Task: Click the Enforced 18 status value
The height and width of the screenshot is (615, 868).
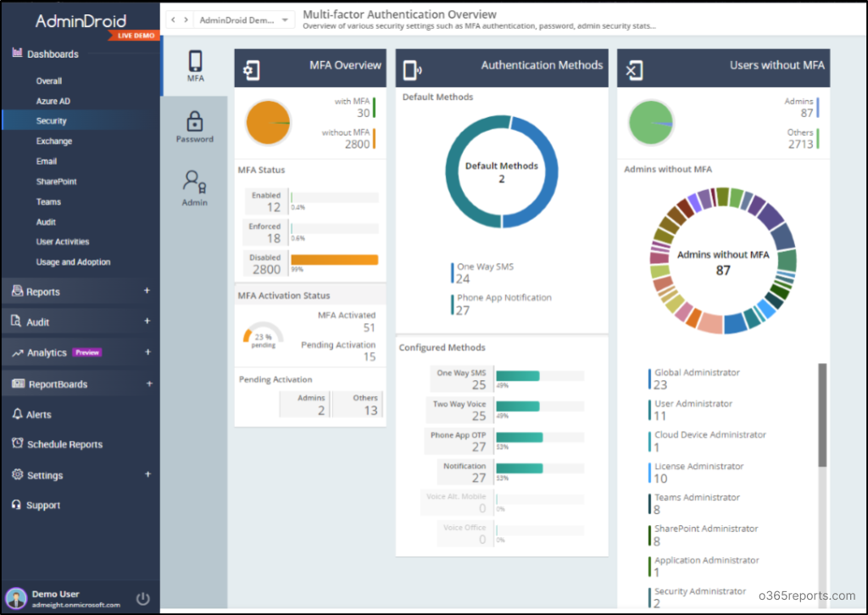Action: (274, 238)
